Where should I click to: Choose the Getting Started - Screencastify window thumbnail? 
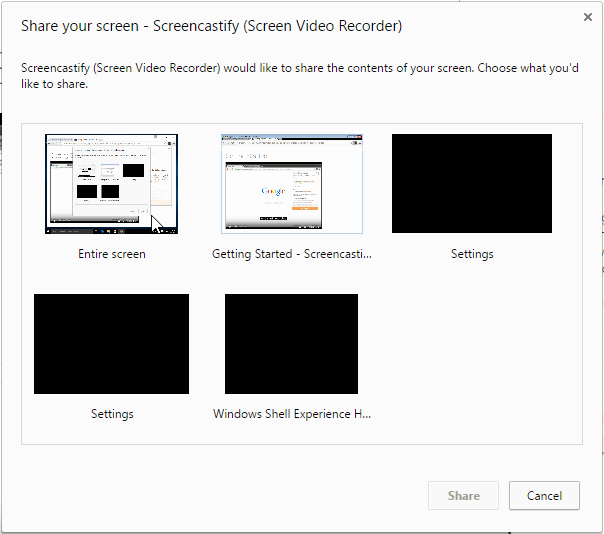(292, 184)
